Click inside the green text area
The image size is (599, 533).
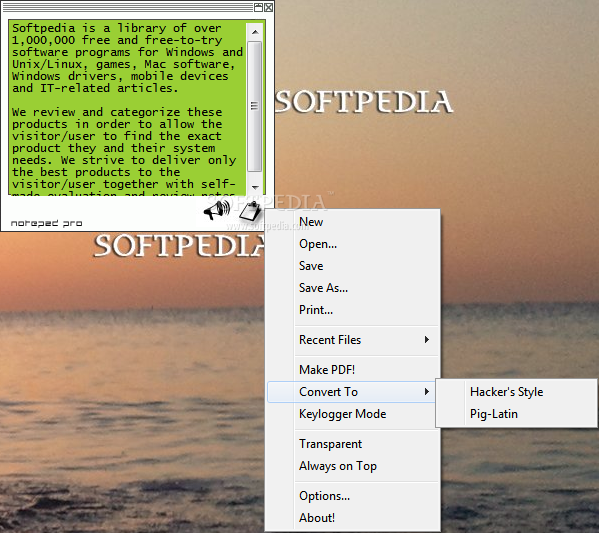(x=128, y=108)
